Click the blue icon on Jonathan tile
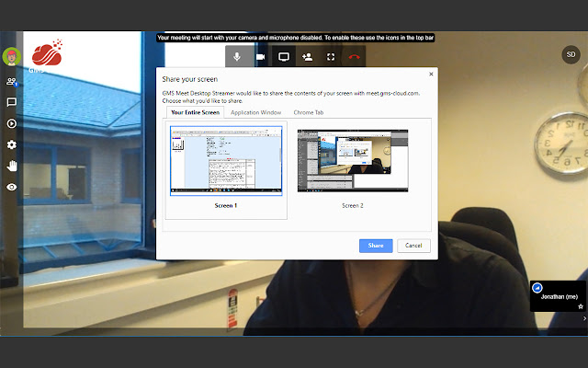The width and height of the screenshot is (588, 368). coord(537,288)
